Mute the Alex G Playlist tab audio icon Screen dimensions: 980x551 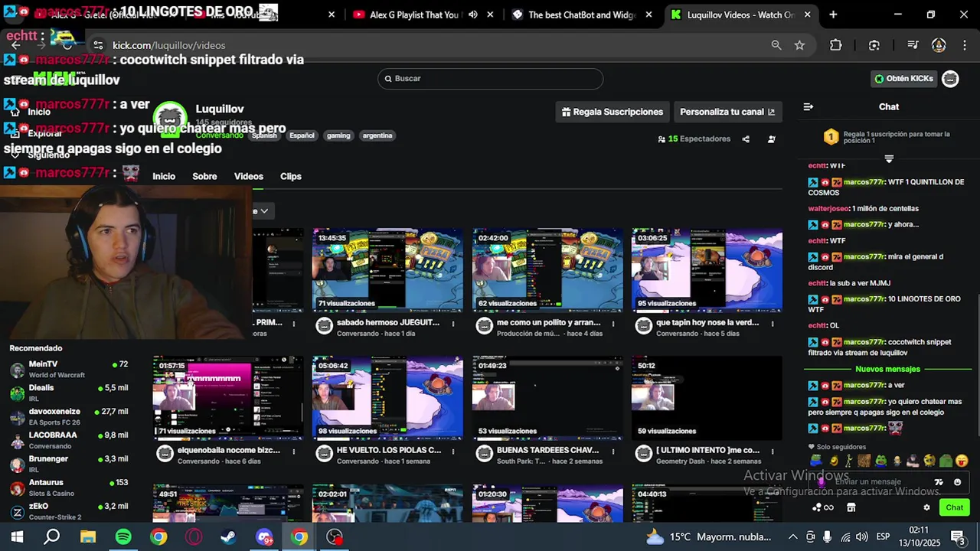(x=472, y=15)
